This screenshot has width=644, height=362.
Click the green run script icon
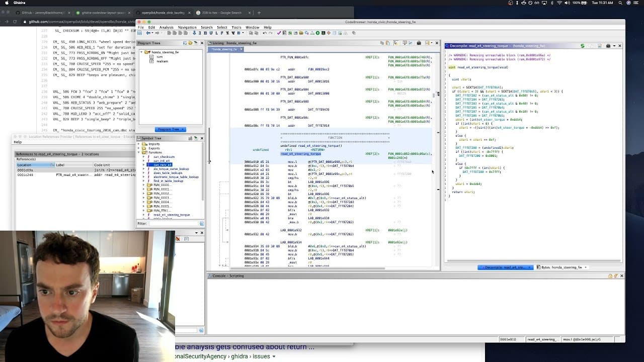[x=318, y=33]
